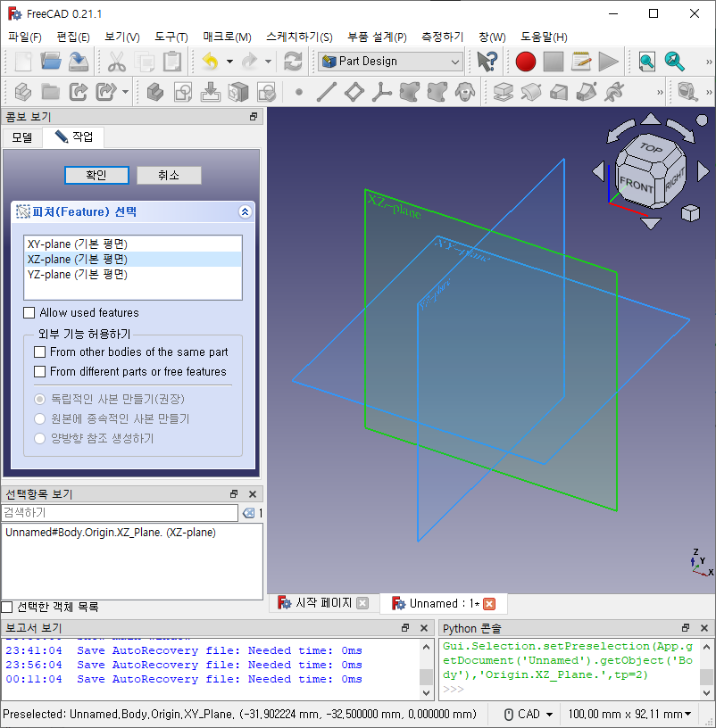This screenshot has width=716, height=728.
Task: Click the 취소 button
Action: pos(169,175)
